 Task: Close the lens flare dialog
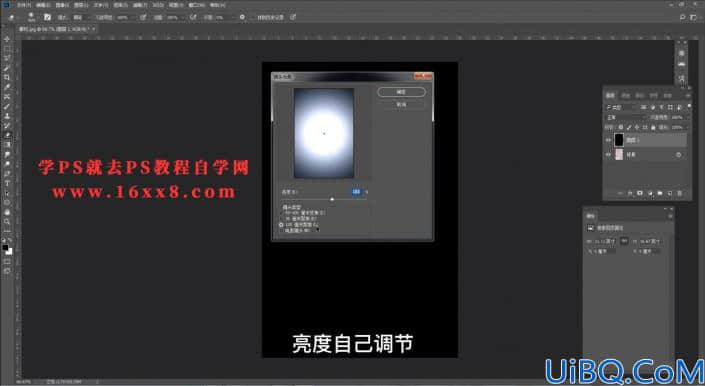coord(423,76)
